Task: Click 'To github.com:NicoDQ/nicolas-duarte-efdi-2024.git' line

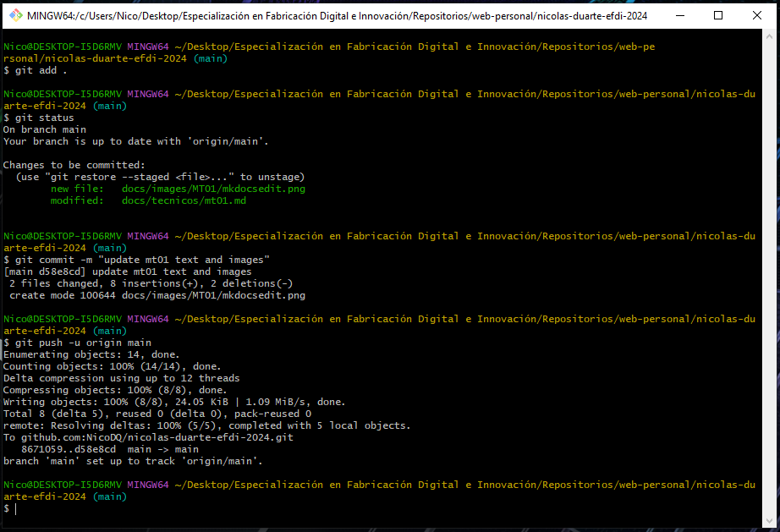Action: pyautogui.click(x=148, y=438)
